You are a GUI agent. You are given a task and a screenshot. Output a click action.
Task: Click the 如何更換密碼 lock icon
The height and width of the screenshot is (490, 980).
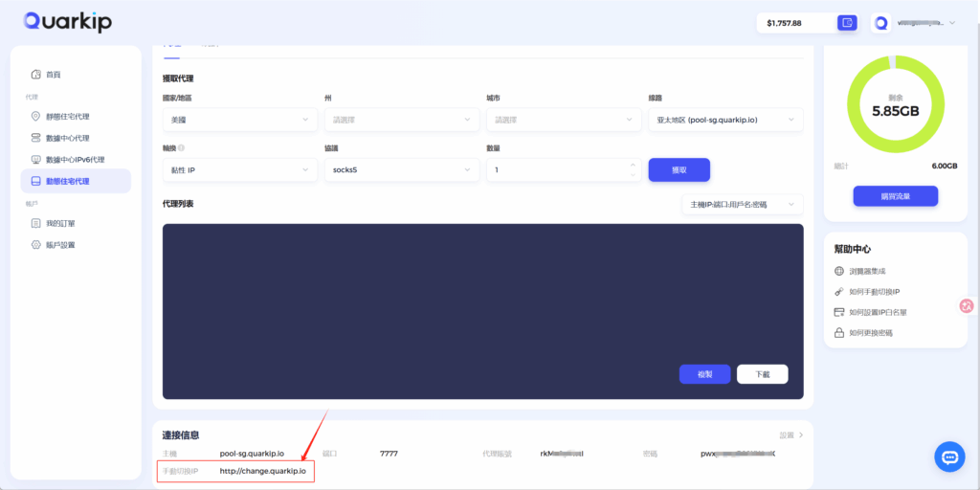pyautogui.click(x=839, y=333)
